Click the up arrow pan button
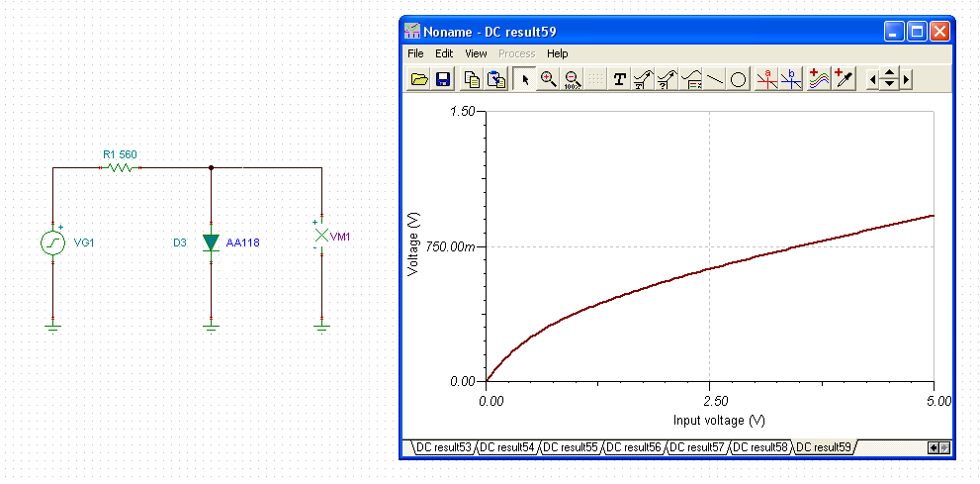 coord(889,74)
